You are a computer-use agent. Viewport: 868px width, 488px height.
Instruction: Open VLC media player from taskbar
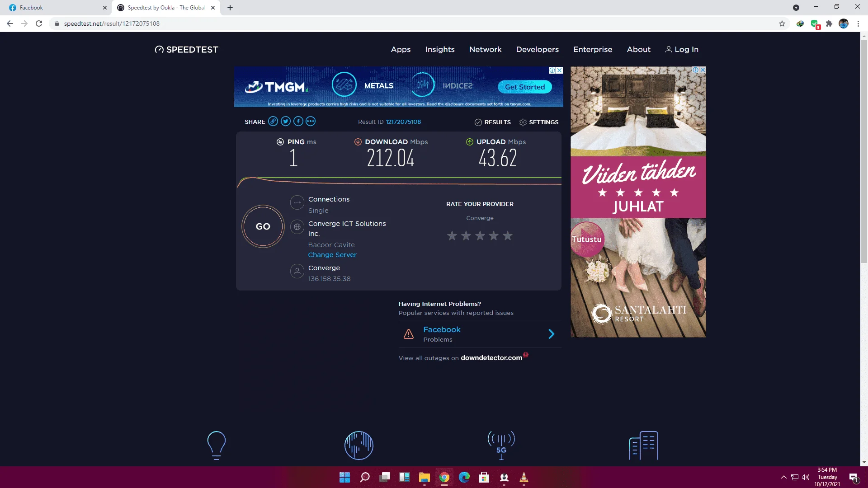click(524, 478)
